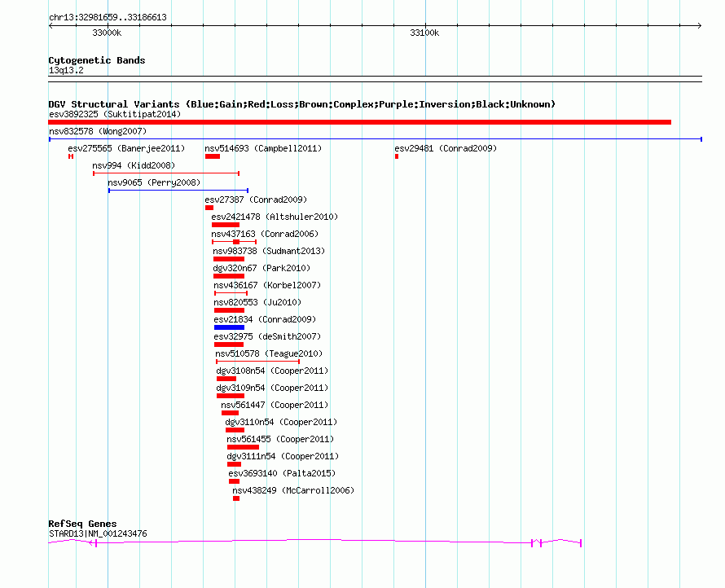Screen dimensions: 725x588
Task: Select the nsv436167 (Korbel2007) label
Action: click(267, 285)
